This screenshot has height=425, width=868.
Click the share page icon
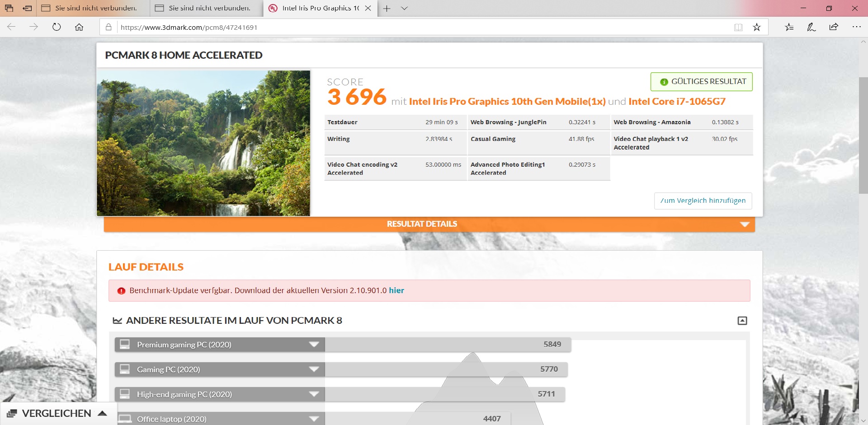click(834, 27)
